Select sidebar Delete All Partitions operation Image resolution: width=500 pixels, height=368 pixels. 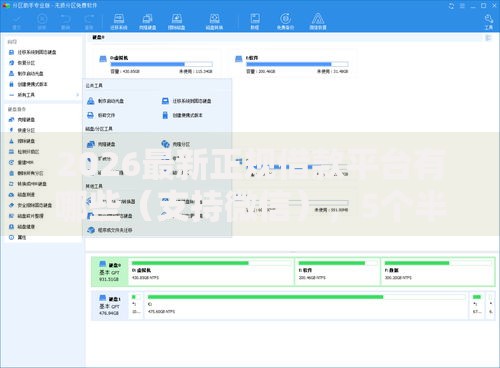point(26,173)
